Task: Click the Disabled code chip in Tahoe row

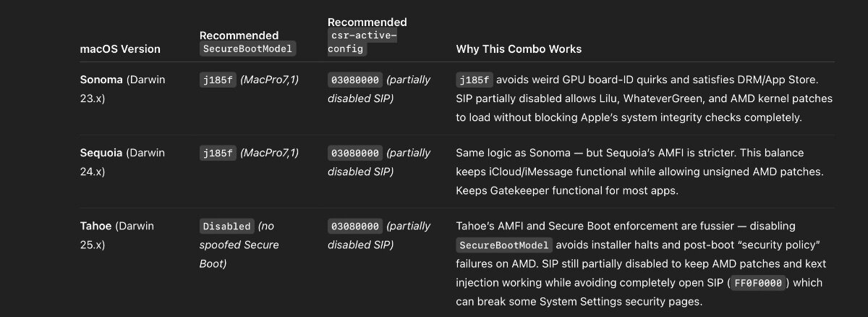Action: click(x=227, y=226)
